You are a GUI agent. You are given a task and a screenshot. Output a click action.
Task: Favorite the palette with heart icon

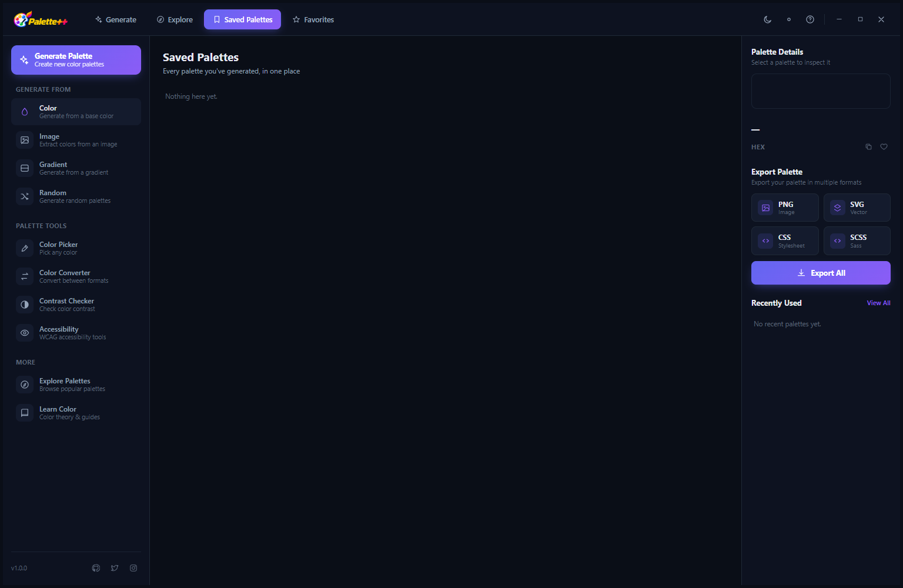pyautogui.click(x=884, y=147)
